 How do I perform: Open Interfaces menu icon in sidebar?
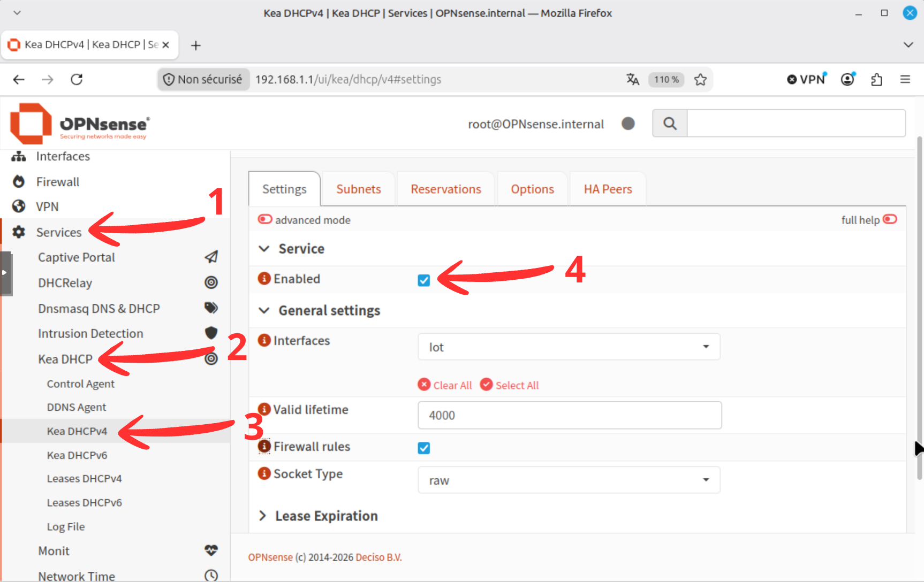click(x=19, y=156)
